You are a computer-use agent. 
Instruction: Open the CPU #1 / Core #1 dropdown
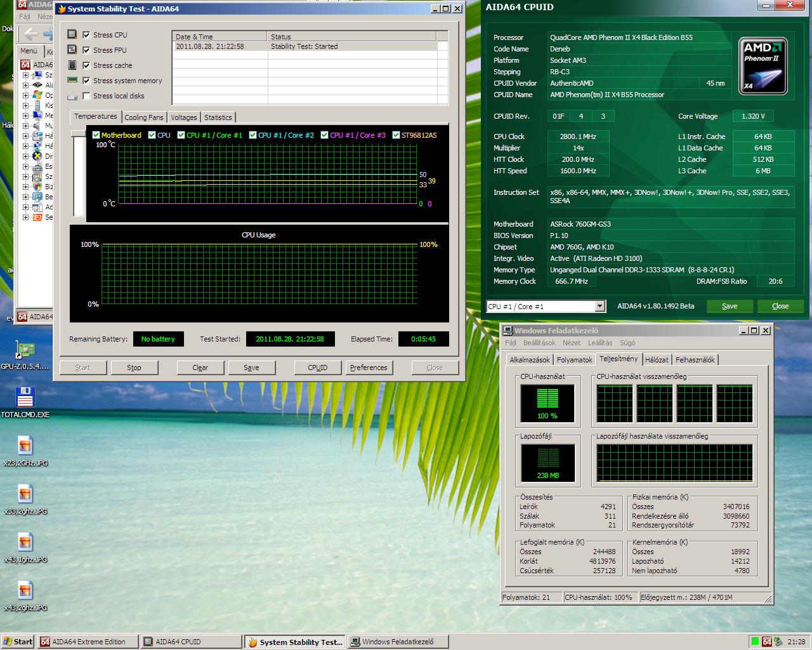[599, 307]
